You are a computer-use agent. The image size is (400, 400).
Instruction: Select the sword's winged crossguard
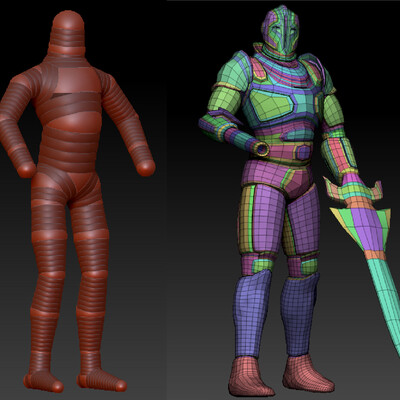pos(353,191)
